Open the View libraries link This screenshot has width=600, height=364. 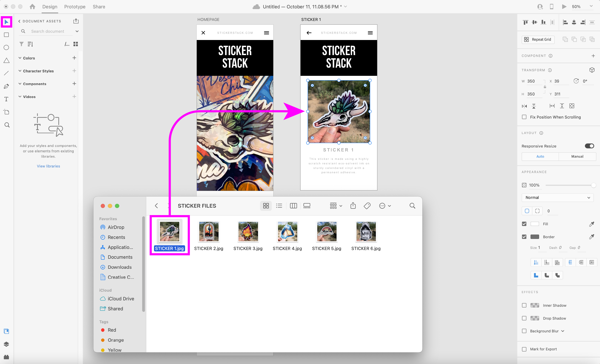[x=49, y=166]
